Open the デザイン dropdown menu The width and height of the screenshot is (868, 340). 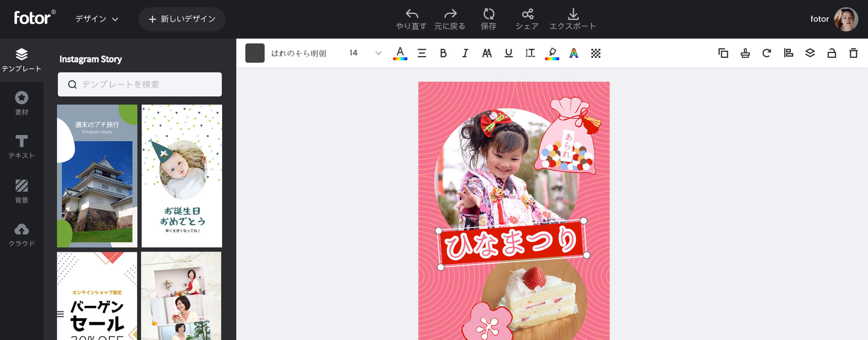(97, 19)
